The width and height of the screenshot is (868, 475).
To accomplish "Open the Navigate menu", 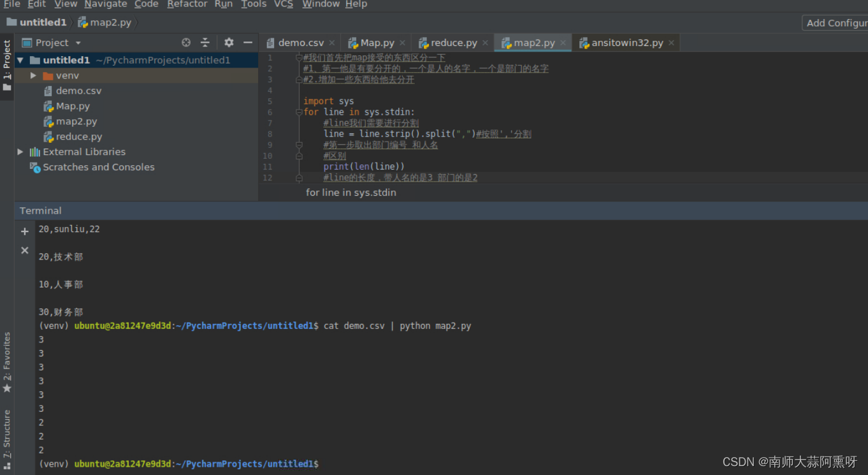I will [106, 4].
